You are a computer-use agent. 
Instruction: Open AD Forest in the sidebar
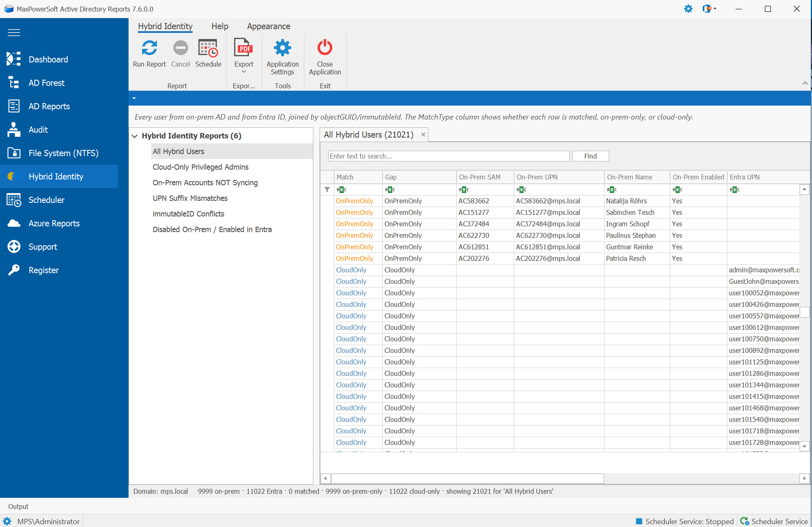(x=59, y=83)
